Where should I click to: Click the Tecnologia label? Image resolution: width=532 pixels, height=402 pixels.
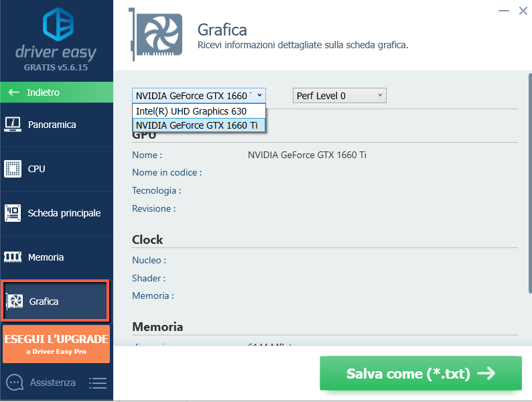pos(156,191)
